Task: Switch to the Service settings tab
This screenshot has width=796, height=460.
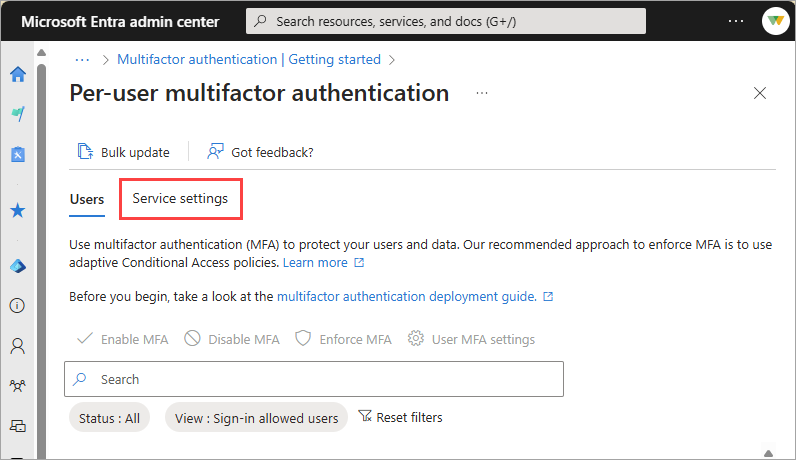Action: 180,199
